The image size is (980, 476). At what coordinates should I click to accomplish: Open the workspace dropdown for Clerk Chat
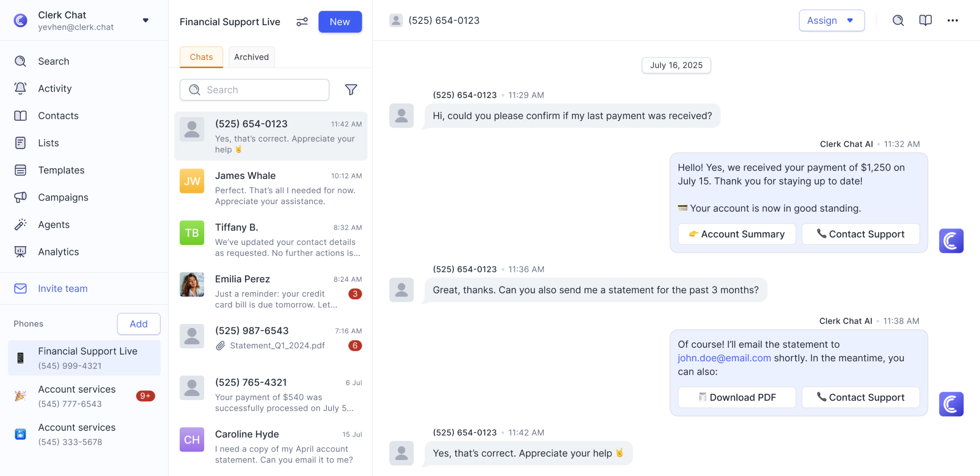coord(146,20)
